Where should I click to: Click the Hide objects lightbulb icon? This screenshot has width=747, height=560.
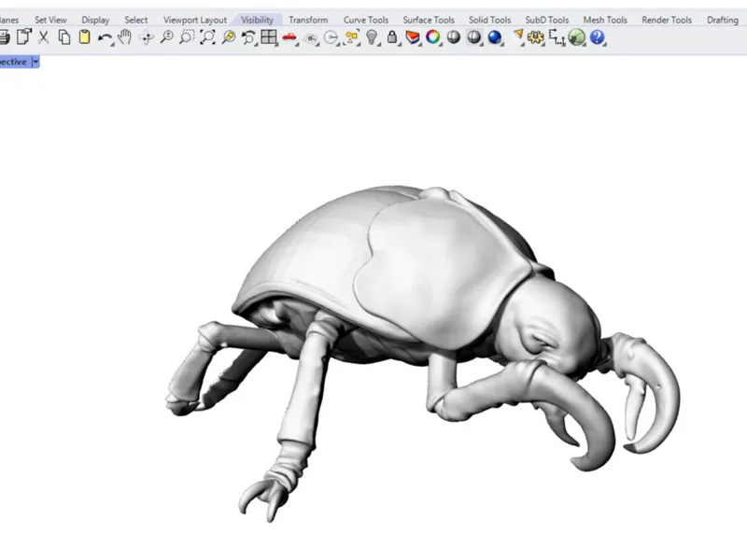point(372,37)
